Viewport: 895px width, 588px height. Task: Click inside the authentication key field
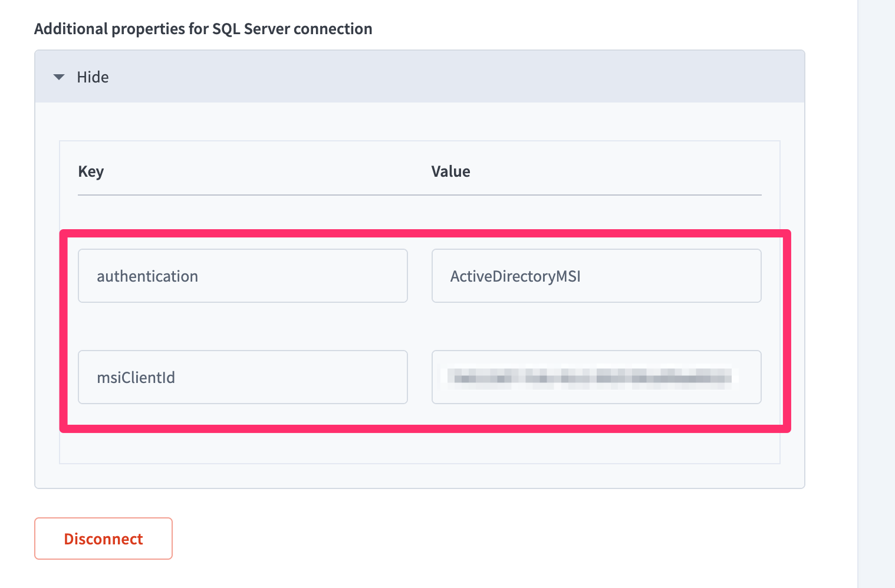point(242,276)
